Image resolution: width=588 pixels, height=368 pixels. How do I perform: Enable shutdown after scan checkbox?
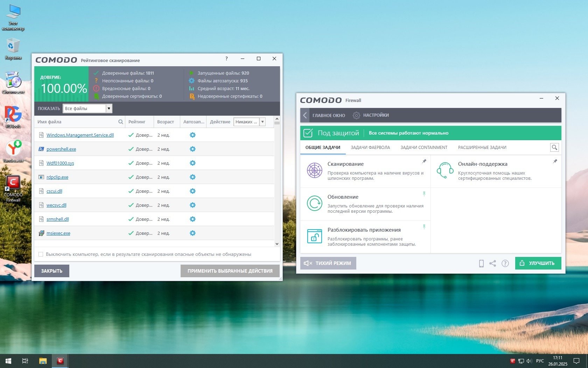coord(41,254)
